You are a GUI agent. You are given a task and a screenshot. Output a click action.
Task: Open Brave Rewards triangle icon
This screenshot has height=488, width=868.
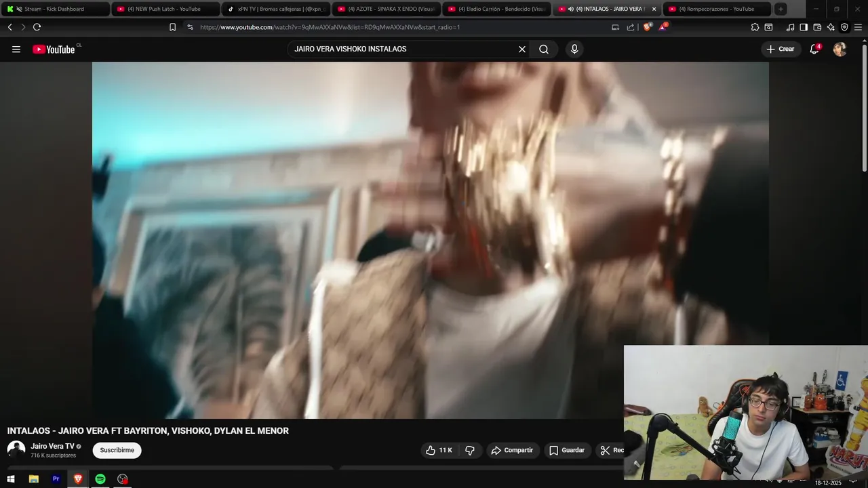click(x=663, y=27)
